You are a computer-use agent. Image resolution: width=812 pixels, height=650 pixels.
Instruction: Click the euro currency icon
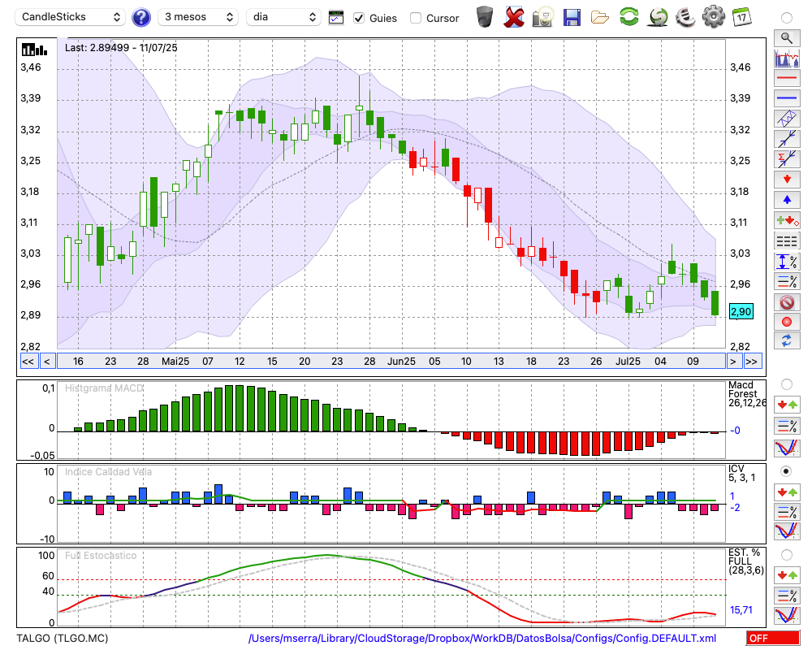(x=685, y=17)
